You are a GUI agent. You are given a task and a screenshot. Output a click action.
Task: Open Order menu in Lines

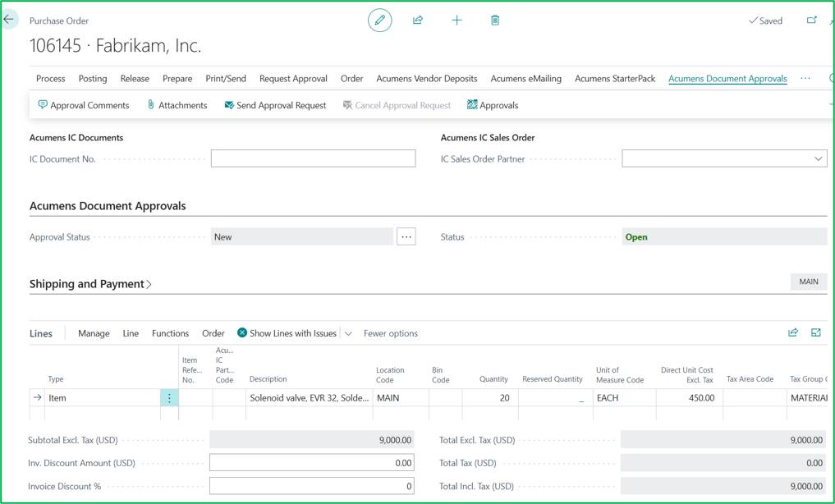[x=213, y=333]
